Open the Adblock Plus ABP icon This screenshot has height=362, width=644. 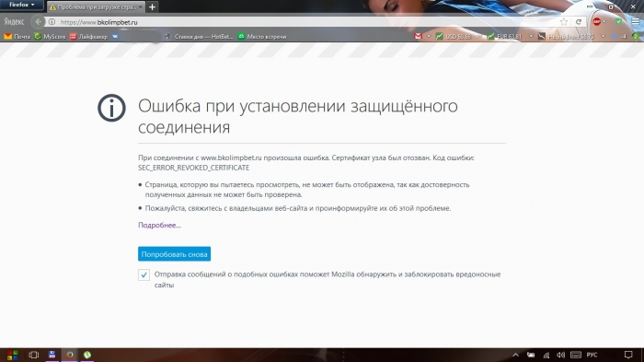click(597, 21)
